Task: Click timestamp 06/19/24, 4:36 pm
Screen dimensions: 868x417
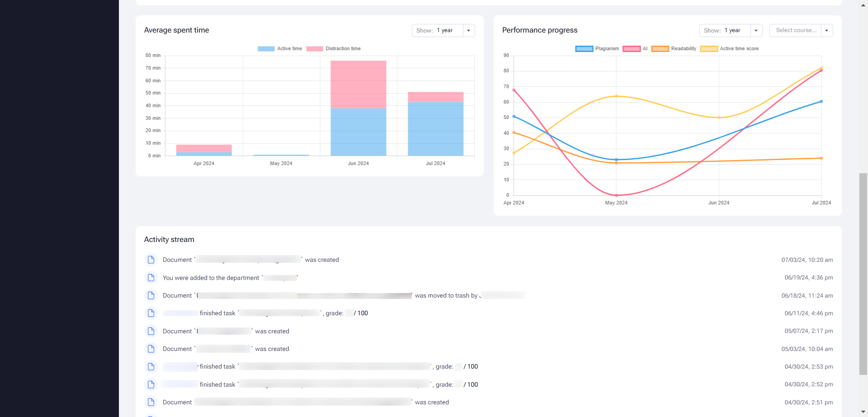Action: [x=809, y=278]
